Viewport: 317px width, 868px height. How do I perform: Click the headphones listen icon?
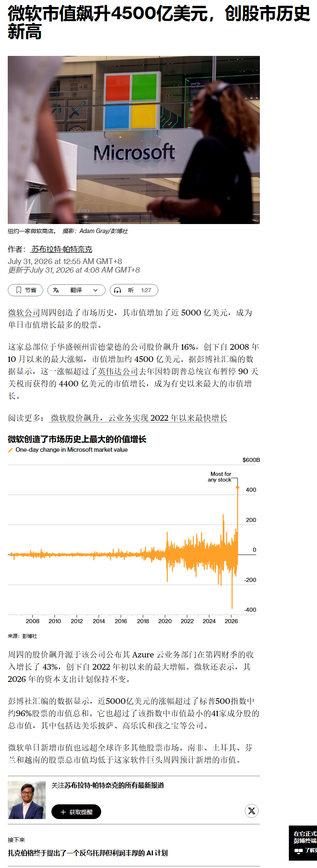tap(117, 290)
